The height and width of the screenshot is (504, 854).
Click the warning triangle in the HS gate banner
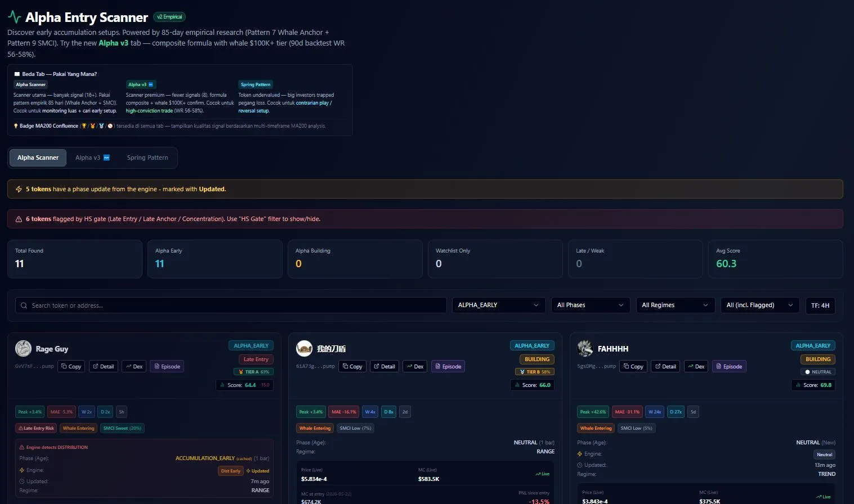click(x=19, y=219)
